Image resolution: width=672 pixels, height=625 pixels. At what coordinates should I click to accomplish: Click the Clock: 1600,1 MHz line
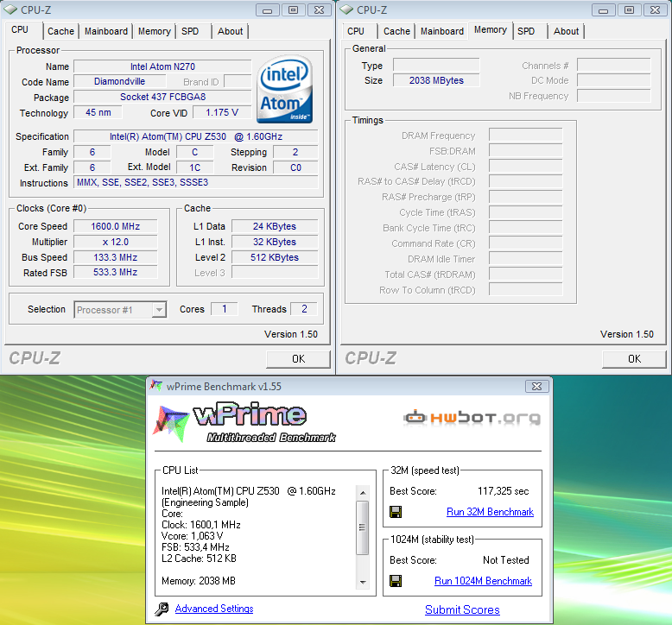point(200,525)
